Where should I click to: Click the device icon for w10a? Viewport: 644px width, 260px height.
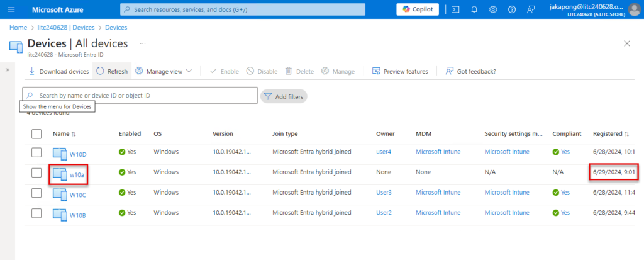click(x=60, y=174)
